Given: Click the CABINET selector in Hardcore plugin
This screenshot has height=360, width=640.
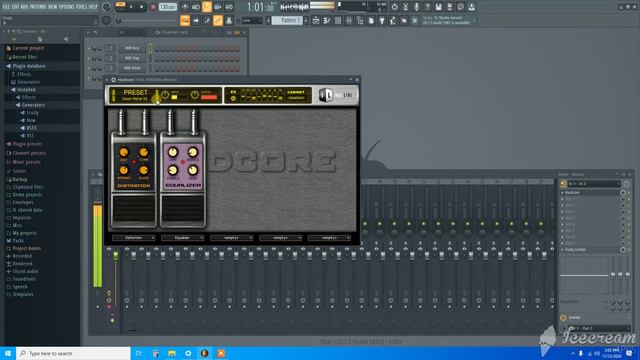Looking at the screenshot, I should point(296,95).
